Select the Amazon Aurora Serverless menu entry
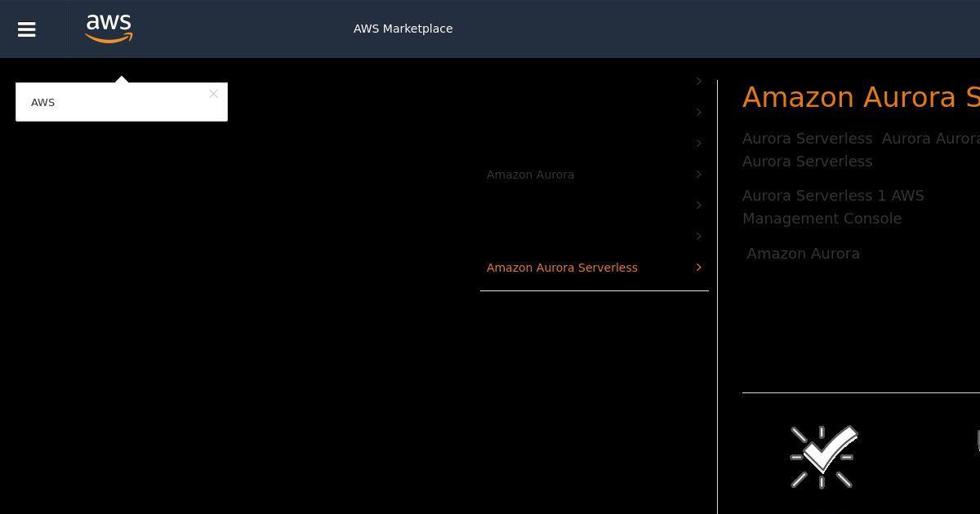The height and width of the screenshot is (514, 980). 562,268
